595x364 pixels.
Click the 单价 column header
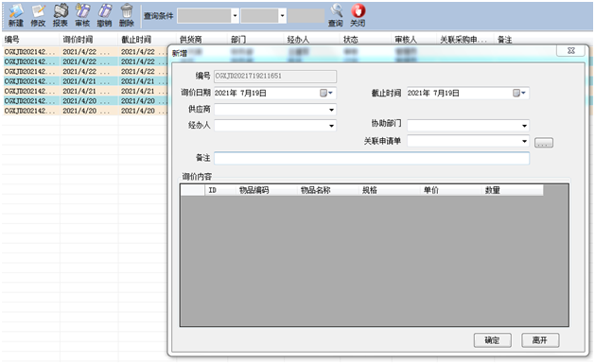(451, 190)
